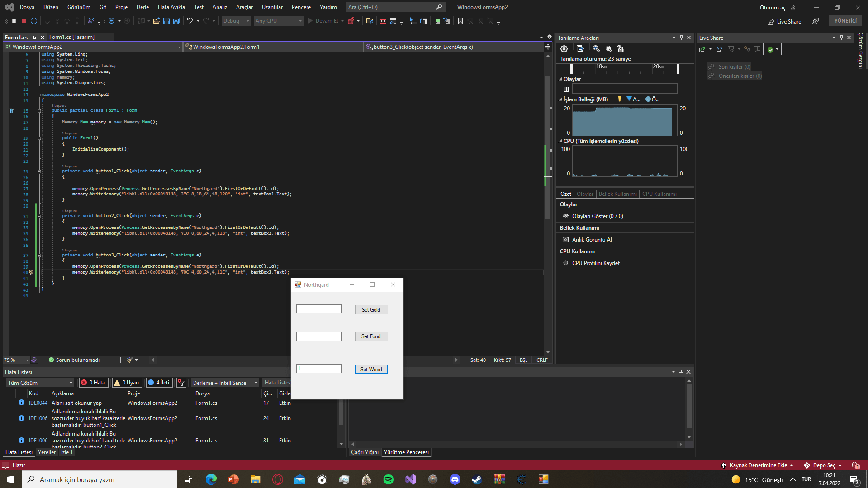868x488 pixels.
Task: Open the Araçlar menu
Action: (244, 7)
